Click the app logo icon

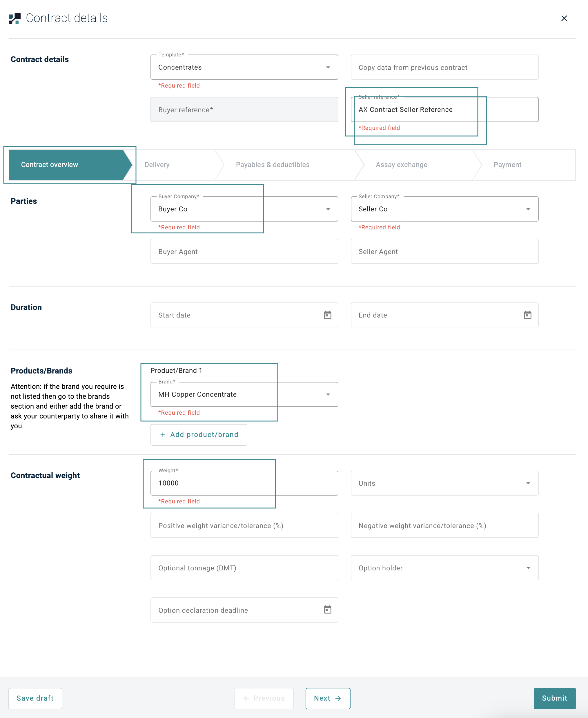tap(14, 18)
